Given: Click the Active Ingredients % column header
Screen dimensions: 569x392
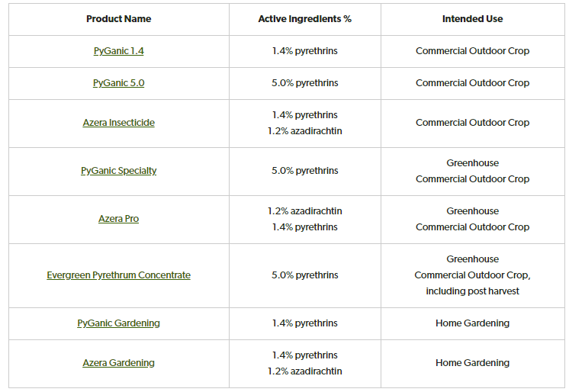Looking at the screenshot, I should [x=304, y=19].
